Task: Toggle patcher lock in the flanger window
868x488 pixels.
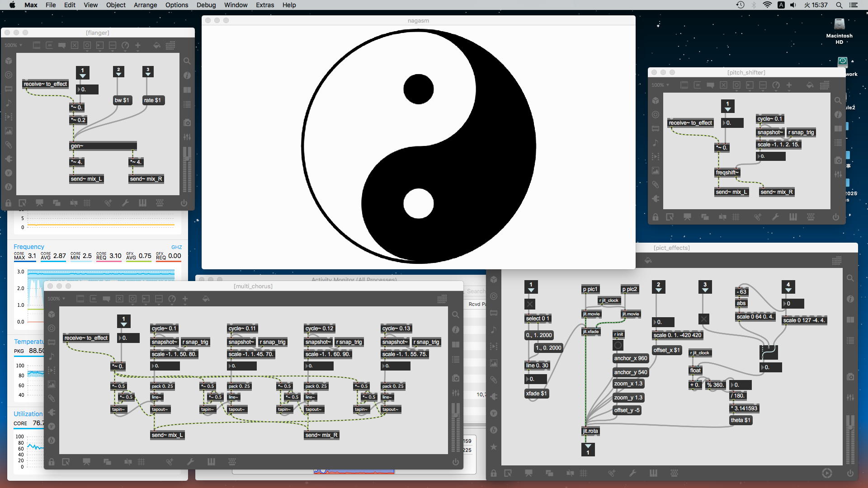Action: 8,203
